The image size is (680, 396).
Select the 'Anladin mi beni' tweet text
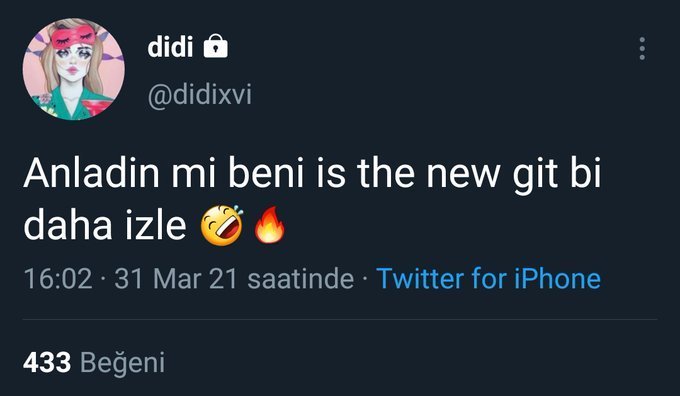(163, 174)
